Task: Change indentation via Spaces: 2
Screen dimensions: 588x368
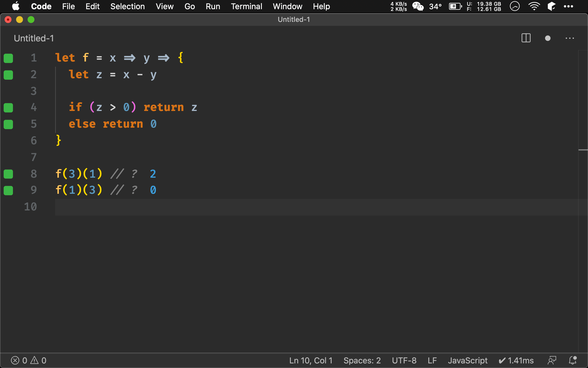Action: [362, 360]
